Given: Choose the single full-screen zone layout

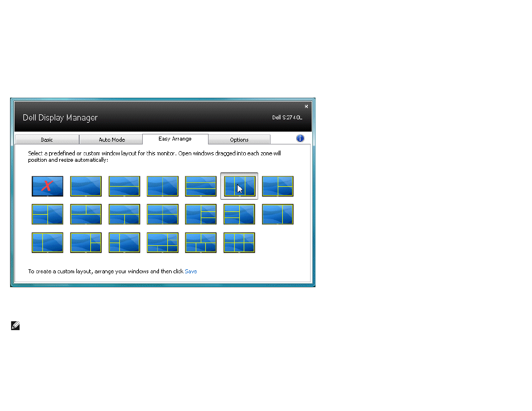Looking at the screenshot, I should 86,186.
